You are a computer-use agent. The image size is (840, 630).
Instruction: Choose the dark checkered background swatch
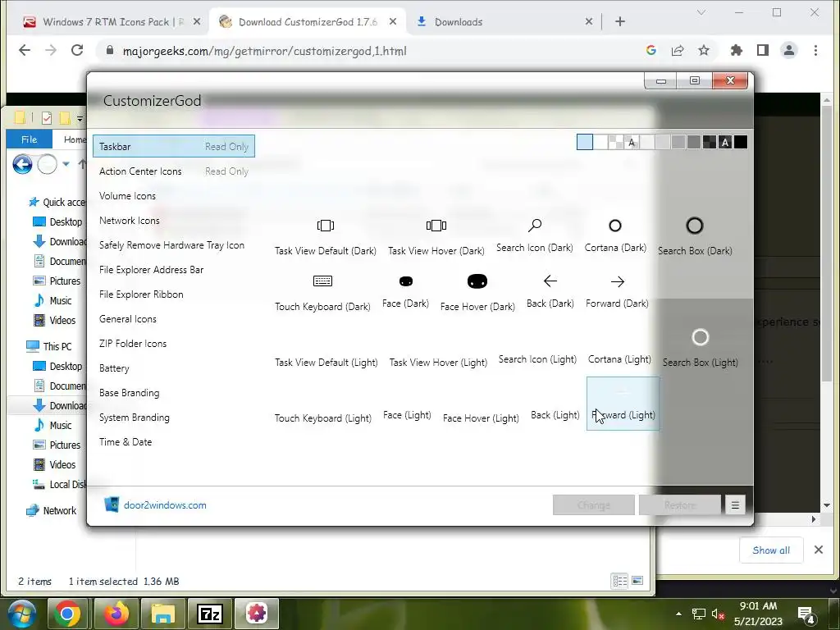tap(710, 142)
